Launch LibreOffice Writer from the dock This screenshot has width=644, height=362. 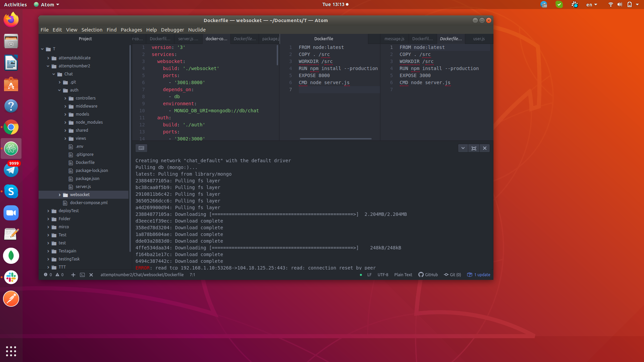11,63
